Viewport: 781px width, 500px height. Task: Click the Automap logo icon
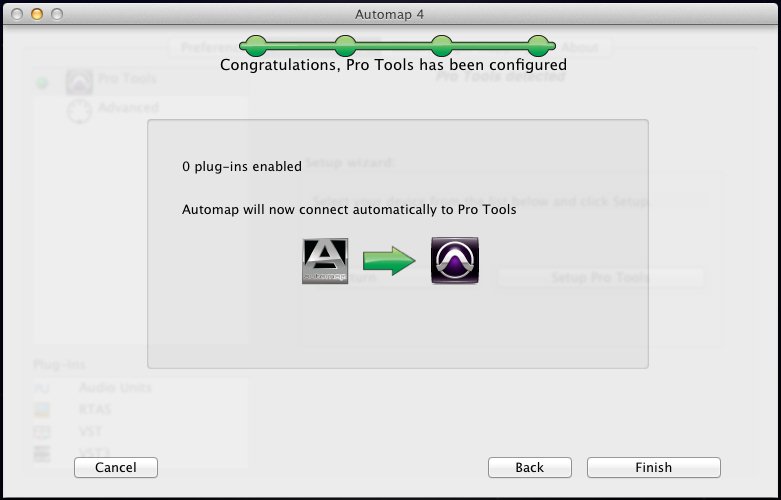pos(325,261)
